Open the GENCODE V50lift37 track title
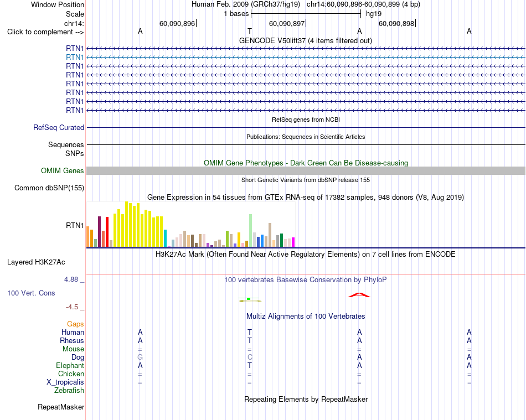The width and height of the screenshot is (526, 420). pyautogui.click(x=305, y=40)
